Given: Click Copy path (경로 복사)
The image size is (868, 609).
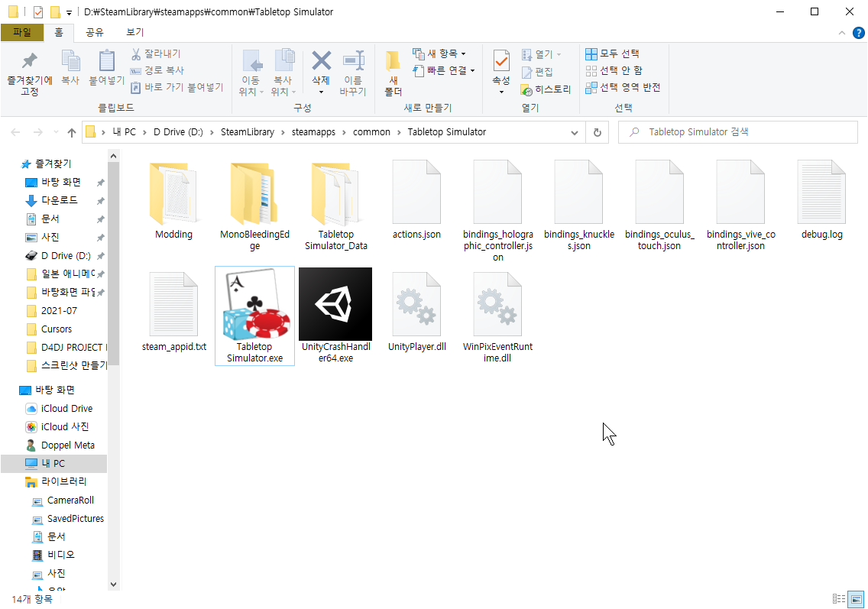Looking at the screenshot, I should point(157,70).
